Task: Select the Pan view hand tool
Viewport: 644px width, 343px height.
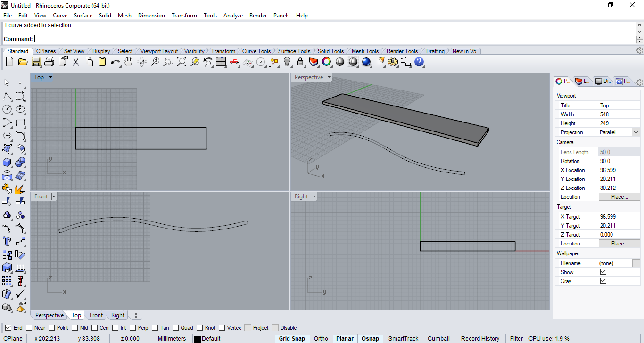Action: coord(128,62)
